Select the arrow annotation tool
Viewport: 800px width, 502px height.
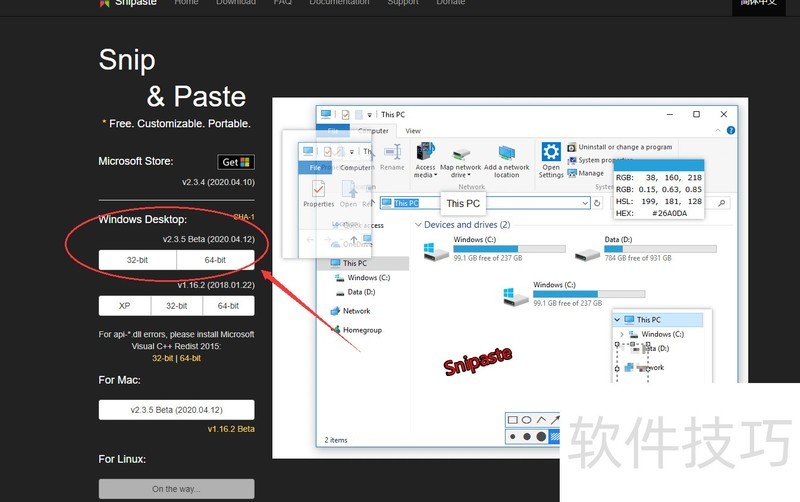[555, 420]
